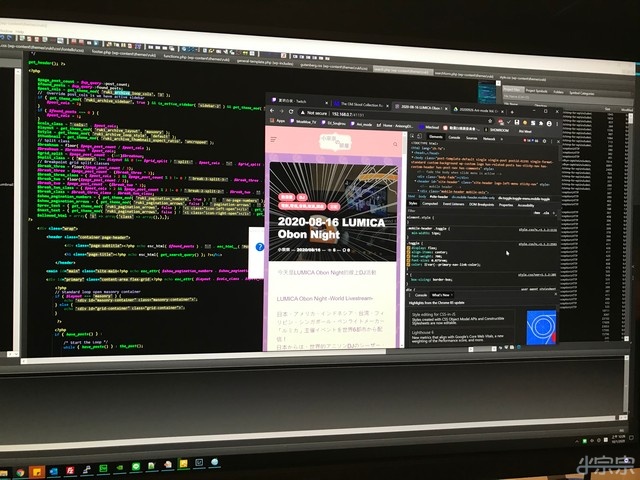The height and width of the screenshot is (480, 640).
Task: Toggle the align-items CSS property checkbox
Action: pyautogui.click(x=409, y=250)
